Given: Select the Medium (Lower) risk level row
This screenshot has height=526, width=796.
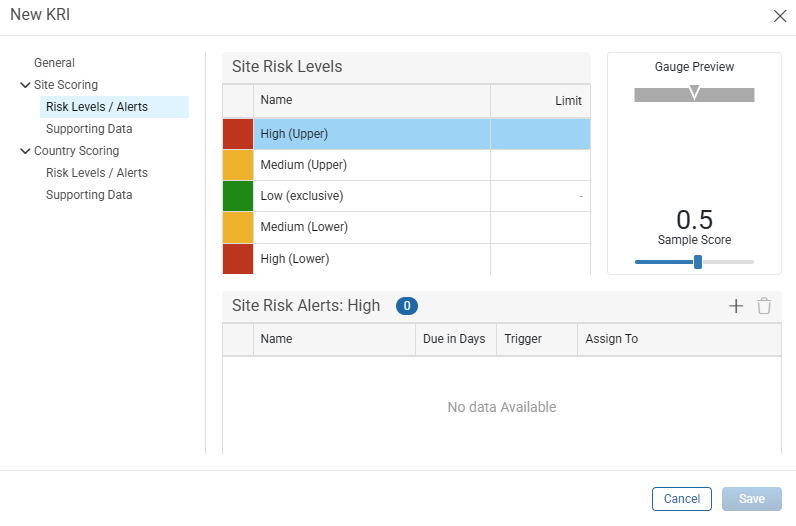Looking at the screenshot, I should click(x=407, y=227).
